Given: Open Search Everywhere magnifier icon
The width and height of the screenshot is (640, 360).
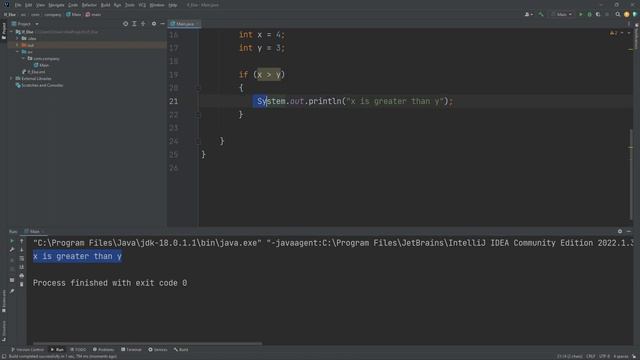Looking at the screenshot, I should click(x=618, y=14).
